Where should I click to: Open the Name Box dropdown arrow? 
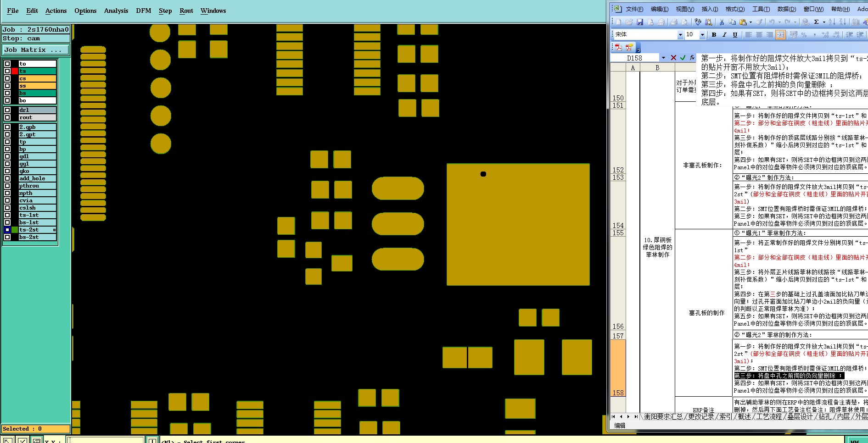(x=663, y=58)
